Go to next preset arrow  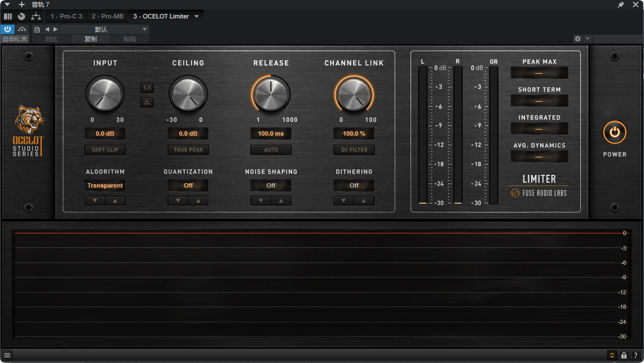coord(55,29)
